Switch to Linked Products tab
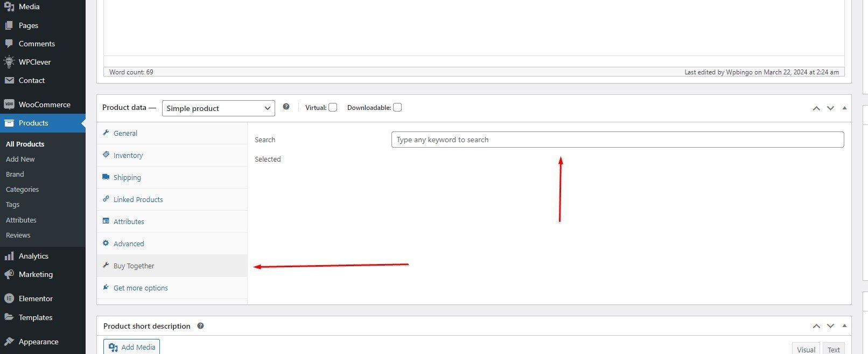Screen dimensions: 868x354 click(x=138, y=199)
